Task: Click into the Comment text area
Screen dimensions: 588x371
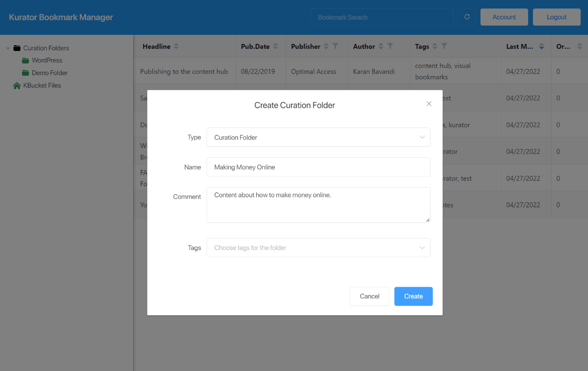Action: (318, 205)
